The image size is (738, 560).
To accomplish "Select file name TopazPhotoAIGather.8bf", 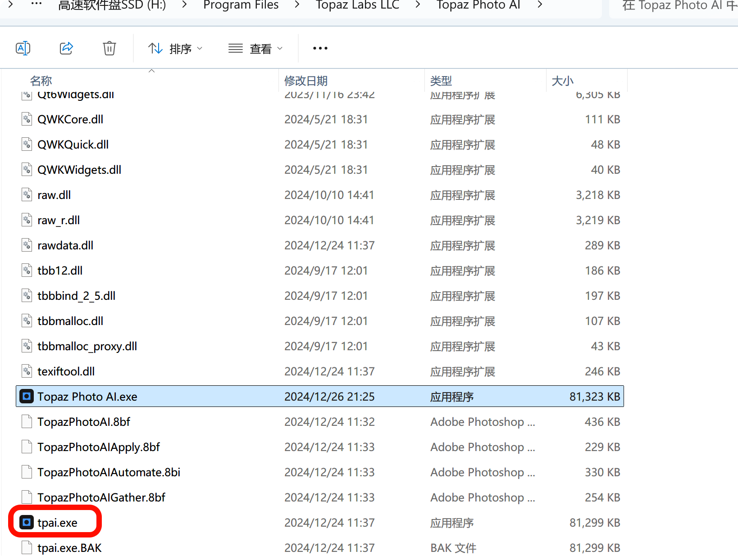I will click(x=101, y=497).
